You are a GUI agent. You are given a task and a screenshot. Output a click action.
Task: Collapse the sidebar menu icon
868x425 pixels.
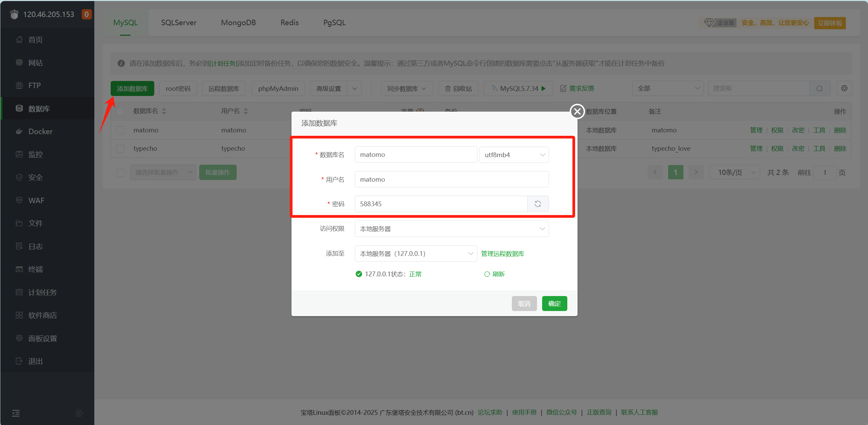[x=16, y=413]
